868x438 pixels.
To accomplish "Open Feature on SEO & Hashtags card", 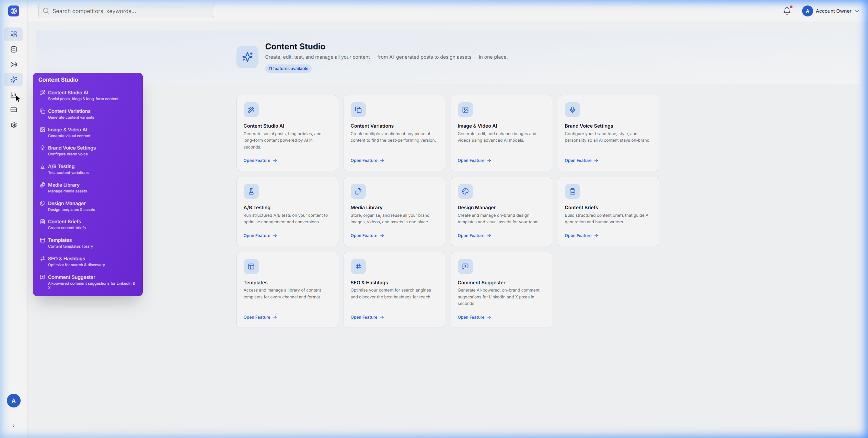I will pos(367,317).
